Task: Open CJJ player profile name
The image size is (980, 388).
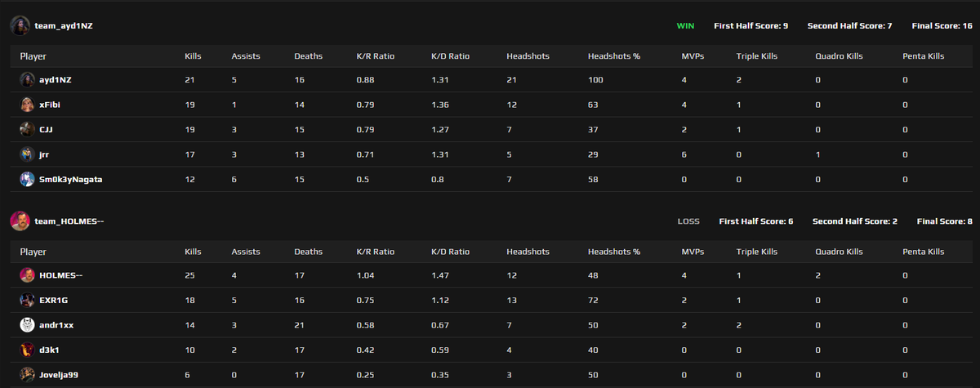Action: click(47, 129)
